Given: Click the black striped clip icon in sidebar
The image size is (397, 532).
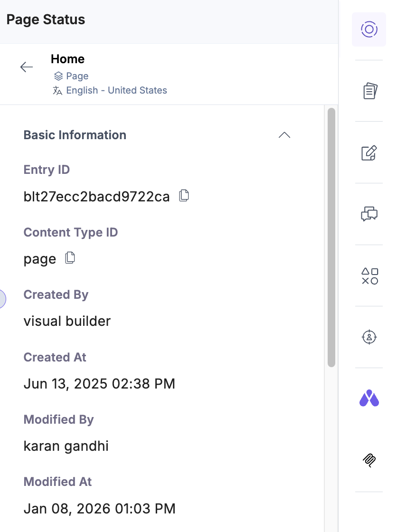Looking at the screenshot, I should point(369,460).
